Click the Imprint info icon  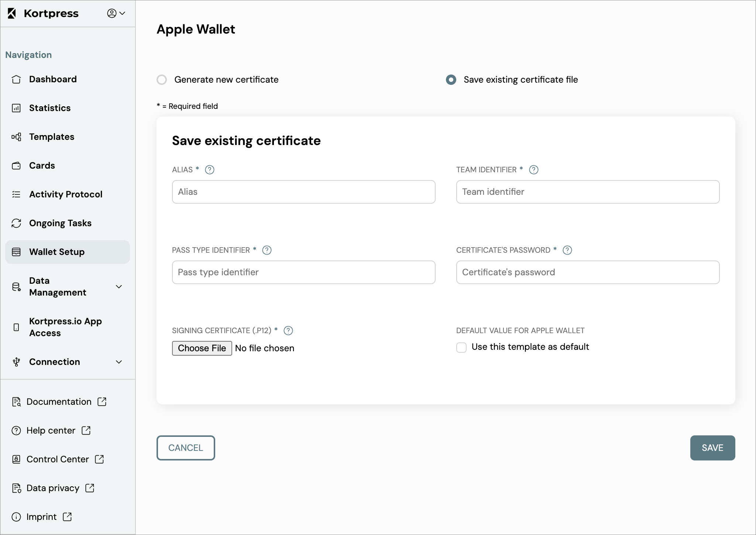click(16, 517)
